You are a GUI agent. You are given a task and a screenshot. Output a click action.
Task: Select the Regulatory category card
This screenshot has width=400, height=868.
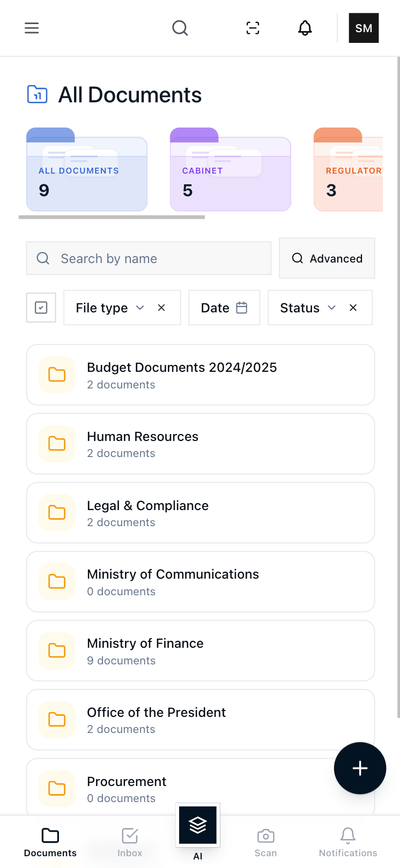tap(349, 169)
